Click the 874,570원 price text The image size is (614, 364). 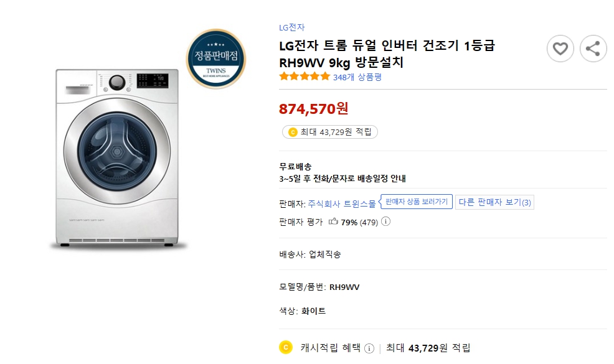(314, 108)
